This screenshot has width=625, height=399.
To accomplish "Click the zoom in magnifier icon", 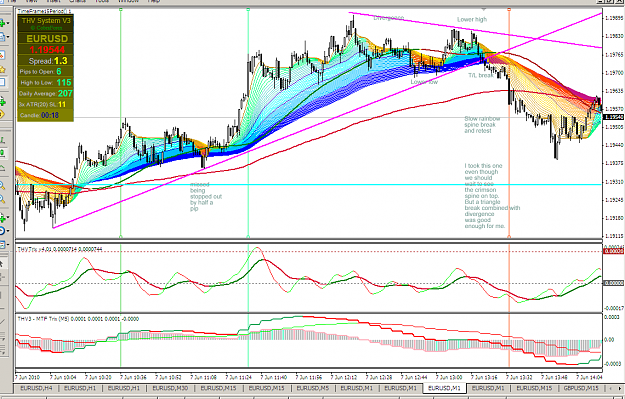I will coord(2,185).
